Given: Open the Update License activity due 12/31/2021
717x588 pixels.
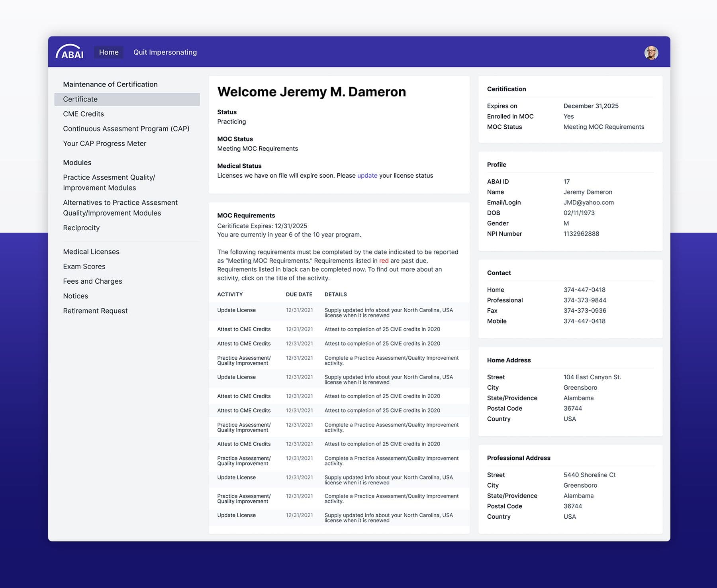Looking at the screenshot, I should pyautogui.click(x=236, y=310).
